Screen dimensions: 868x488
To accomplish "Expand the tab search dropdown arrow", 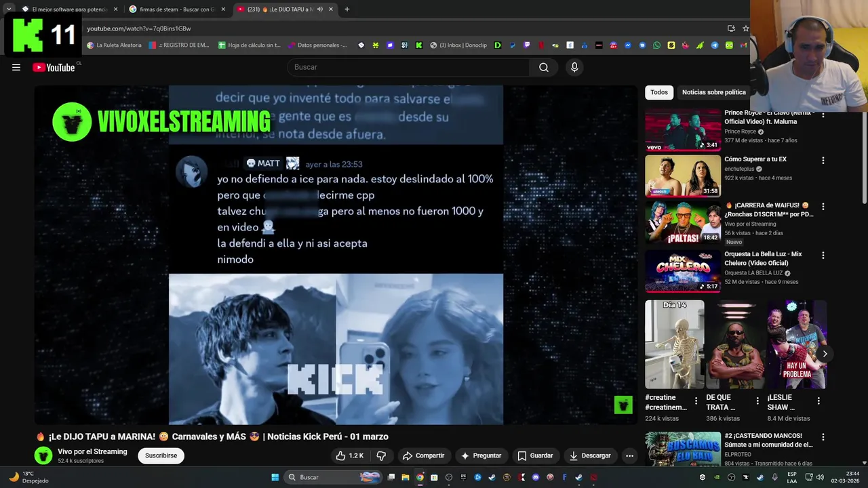I will tap(8, 9).
